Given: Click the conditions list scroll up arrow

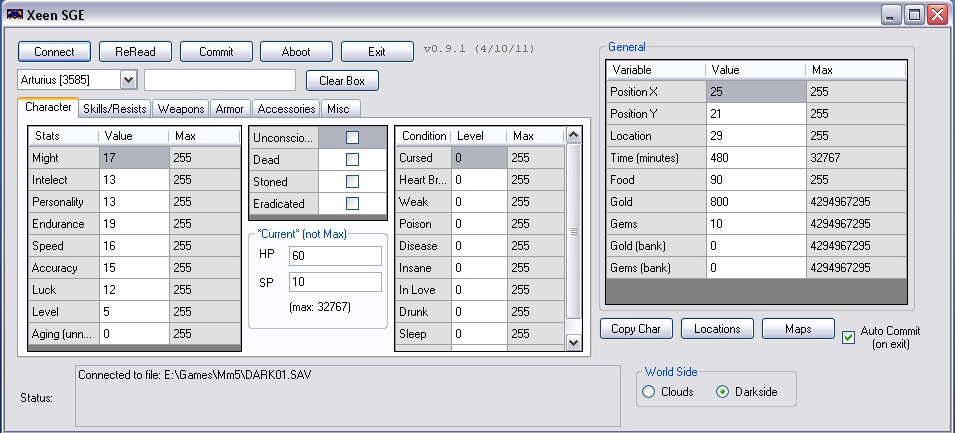Looking at the screenshot, I should tap(574, 135).
